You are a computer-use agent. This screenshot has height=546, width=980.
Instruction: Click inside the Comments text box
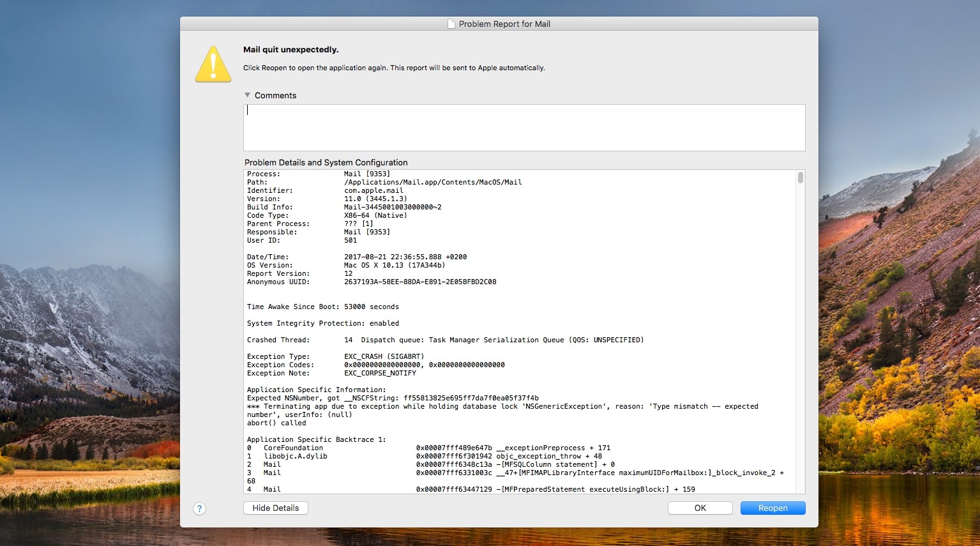point(524,128)
